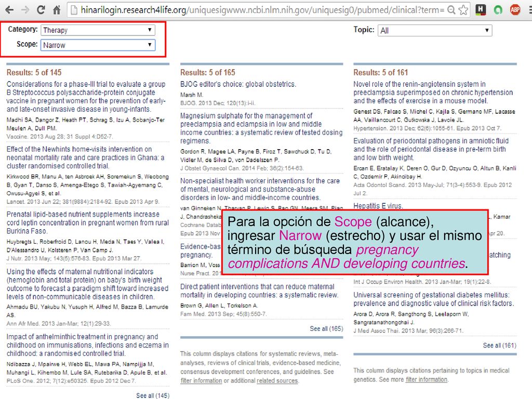Open the Chrome menu icon at far right
The image size is (532, 399).
[530, 10]
